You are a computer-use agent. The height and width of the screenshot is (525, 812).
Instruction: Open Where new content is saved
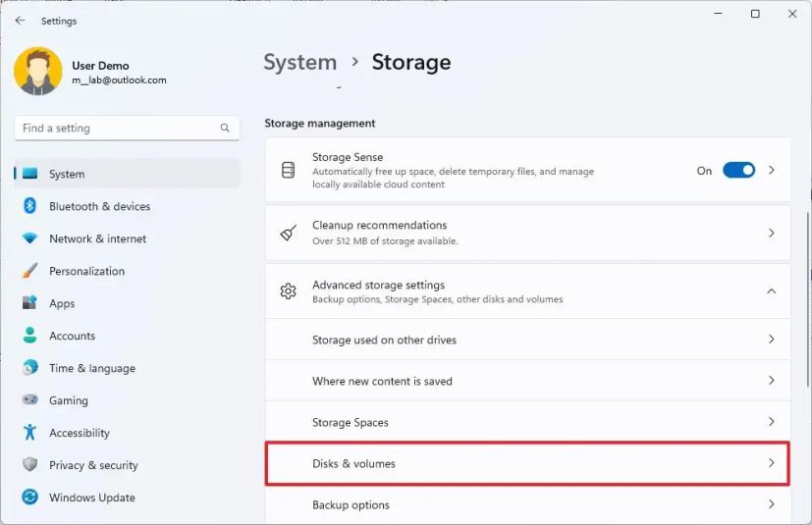(x=527, y=381)
